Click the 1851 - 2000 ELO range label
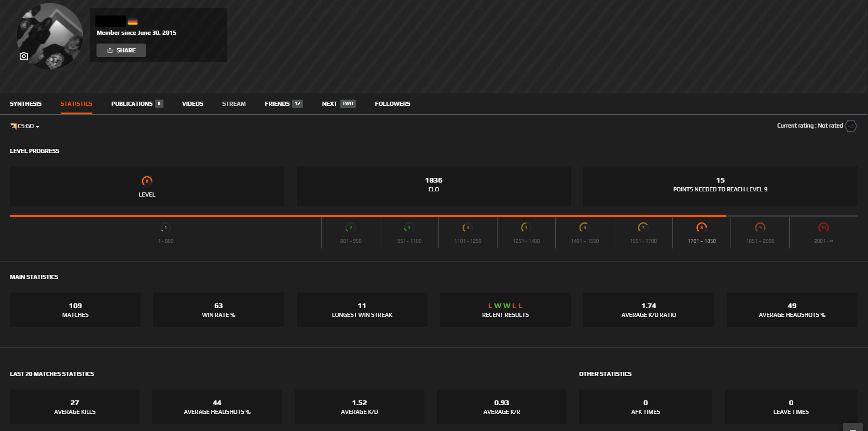This screenshot has height=431, width=868. [760, 241]
